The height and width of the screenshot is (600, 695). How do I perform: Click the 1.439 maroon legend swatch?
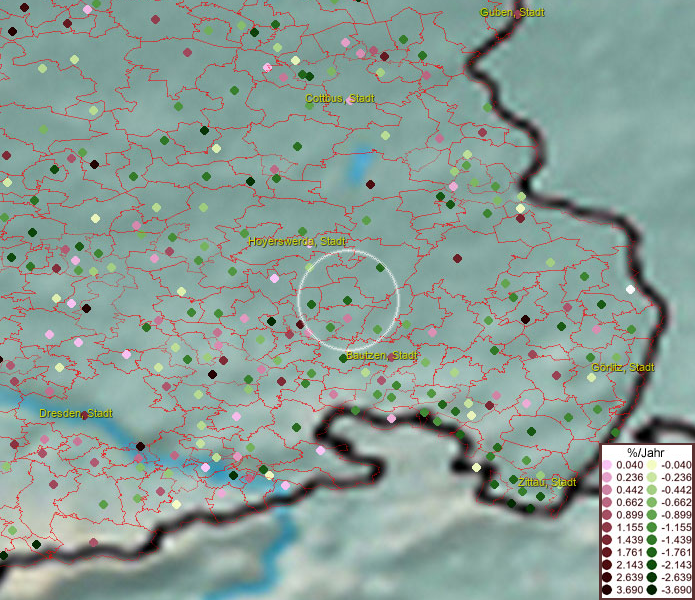(x=607, y=540)
